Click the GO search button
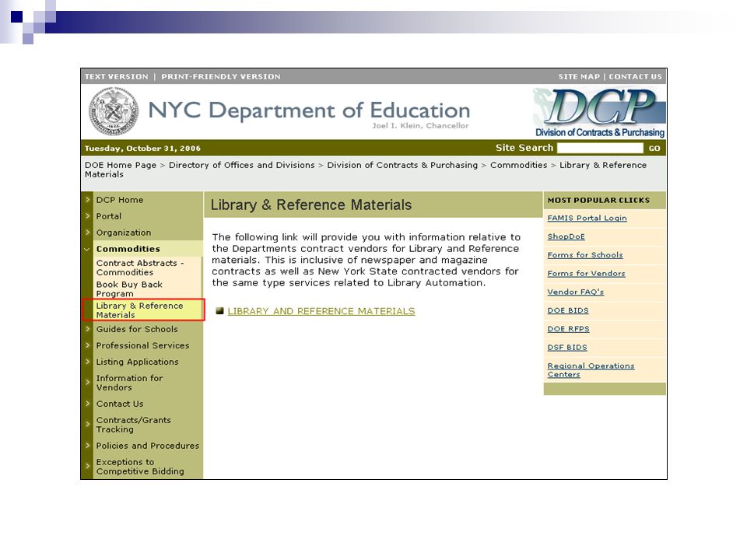This screenshot has width=747, height=560. pos(654,148)
